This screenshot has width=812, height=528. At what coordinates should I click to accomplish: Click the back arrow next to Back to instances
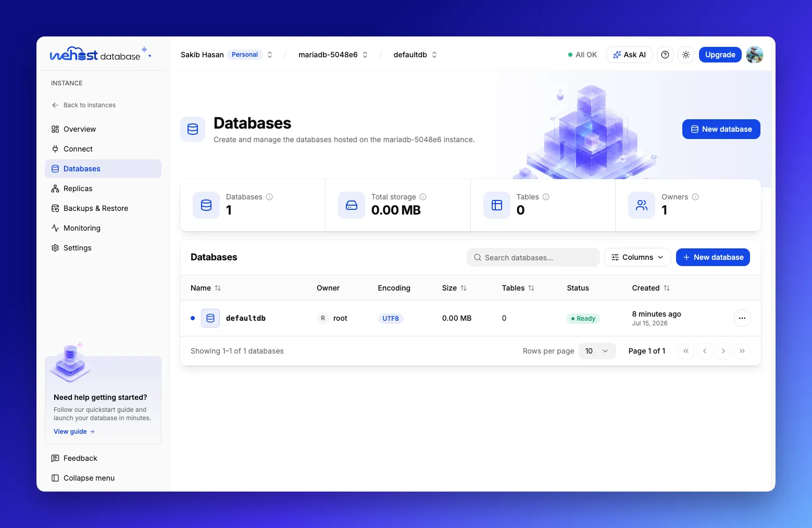click(x=55, y=105)
